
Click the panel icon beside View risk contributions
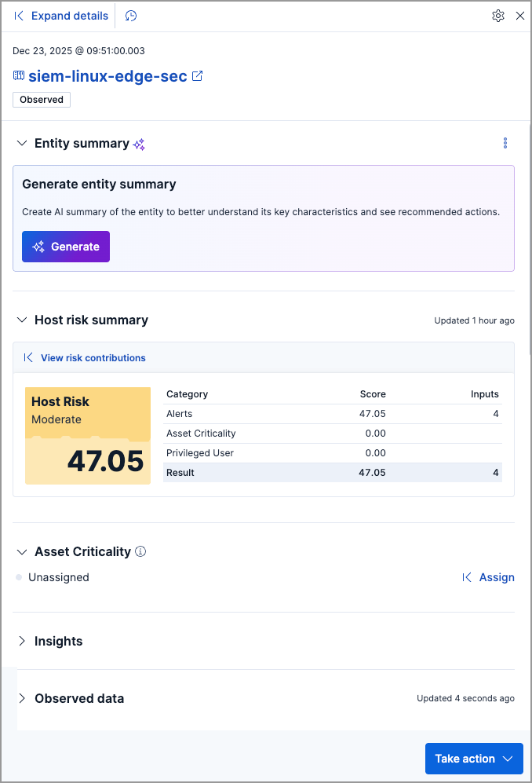pos(28,357)
